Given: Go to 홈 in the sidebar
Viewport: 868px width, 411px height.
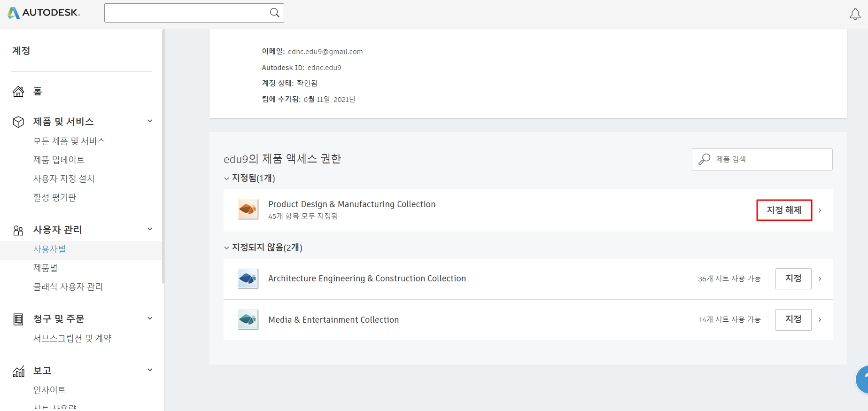Looking at the screenshot, I should (38, 91).
